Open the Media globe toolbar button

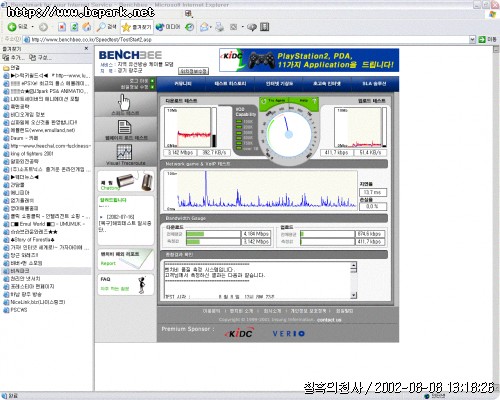click(168, 27)
